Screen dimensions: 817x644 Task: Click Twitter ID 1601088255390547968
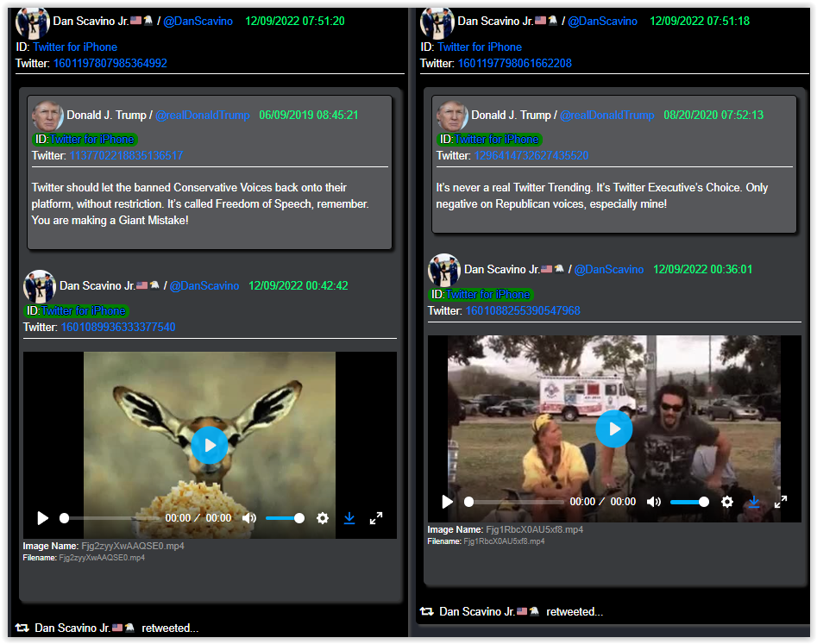pyautogui.click(x=523, y=310)
